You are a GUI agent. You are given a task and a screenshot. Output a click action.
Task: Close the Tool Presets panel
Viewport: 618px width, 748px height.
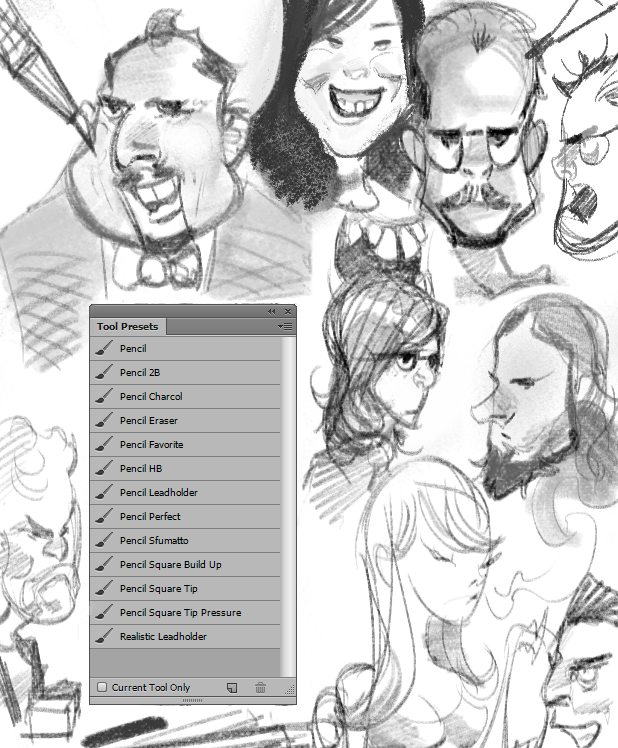[x=288, y=312]
